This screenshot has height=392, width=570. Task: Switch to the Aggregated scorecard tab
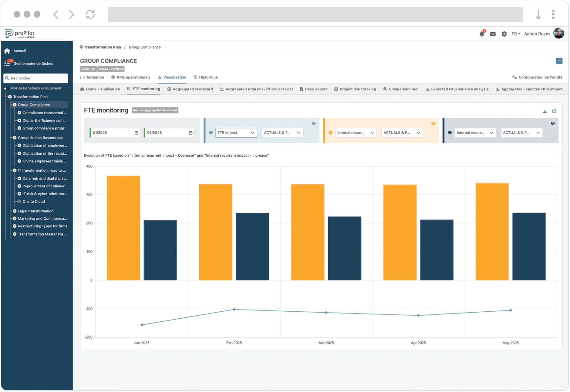190,89
